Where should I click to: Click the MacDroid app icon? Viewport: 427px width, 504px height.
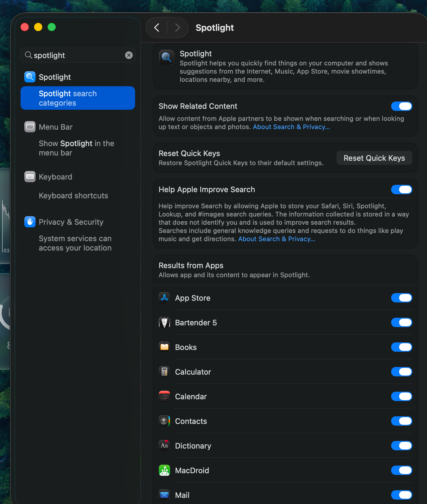point(164,470)
